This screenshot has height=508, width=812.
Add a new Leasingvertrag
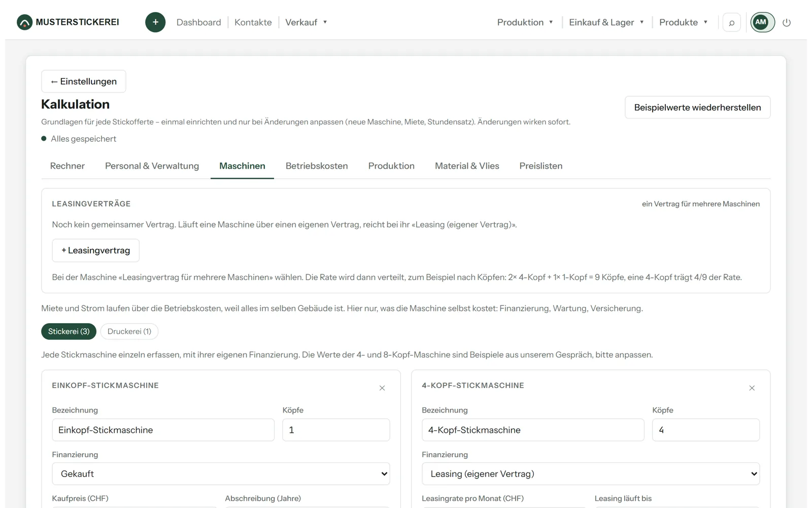point(96,250)
